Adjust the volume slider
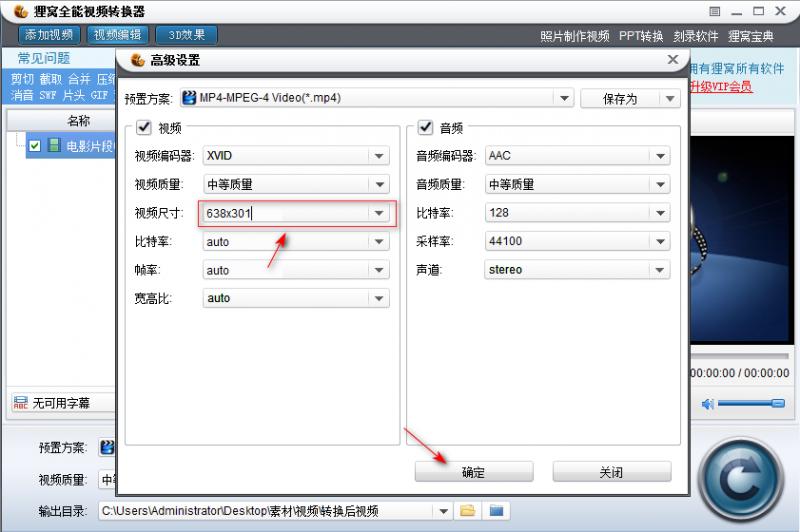This screenshot has height=532, width=800. point(752,403)
